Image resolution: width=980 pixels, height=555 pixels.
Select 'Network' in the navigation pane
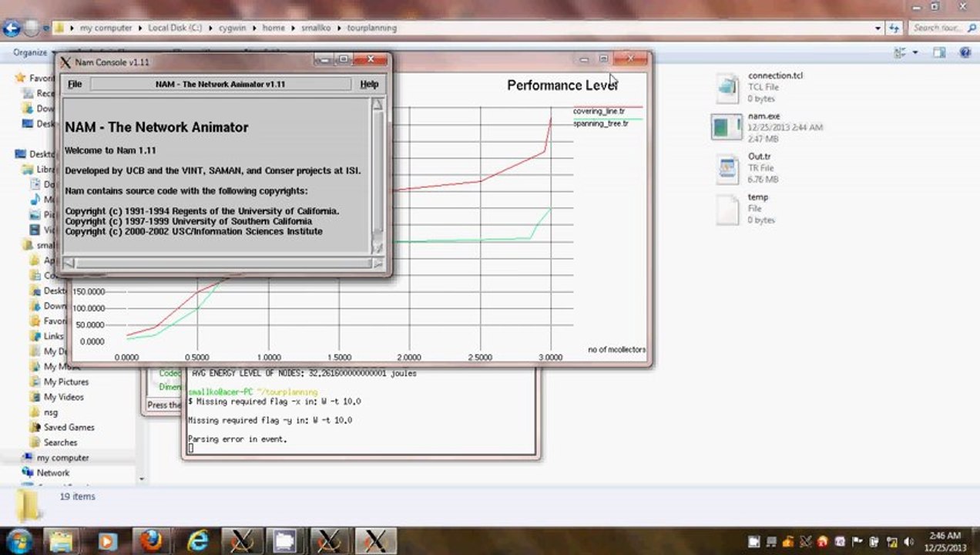pyautogui.click(x=53, y=473)
